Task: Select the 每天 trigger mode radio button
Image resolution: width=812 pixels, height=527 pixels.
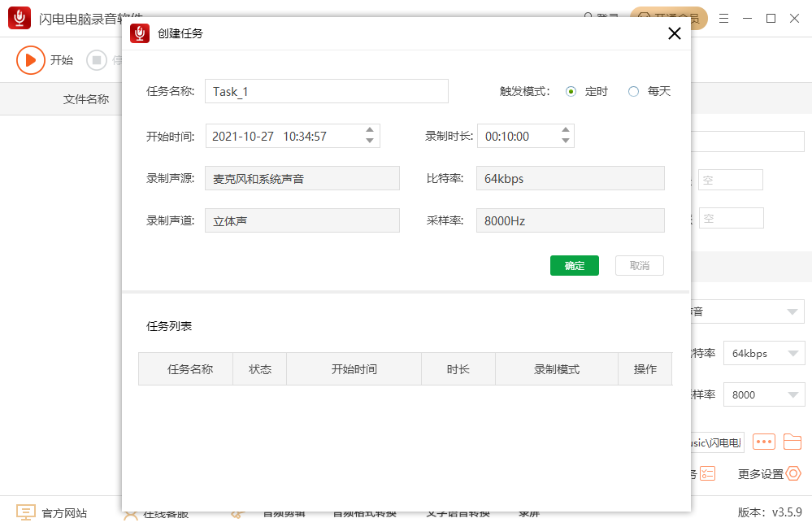Action: tap(635, 91)
